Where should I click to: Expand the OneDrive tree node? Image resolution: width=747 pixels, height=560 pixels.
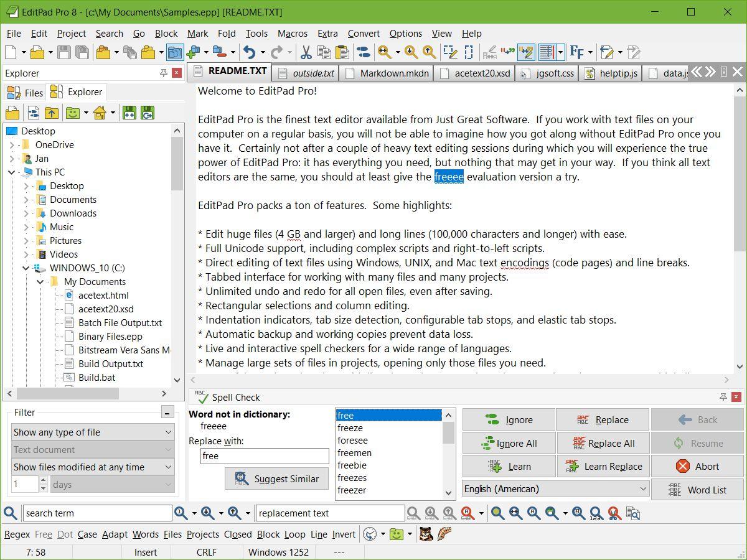point(12,144)
